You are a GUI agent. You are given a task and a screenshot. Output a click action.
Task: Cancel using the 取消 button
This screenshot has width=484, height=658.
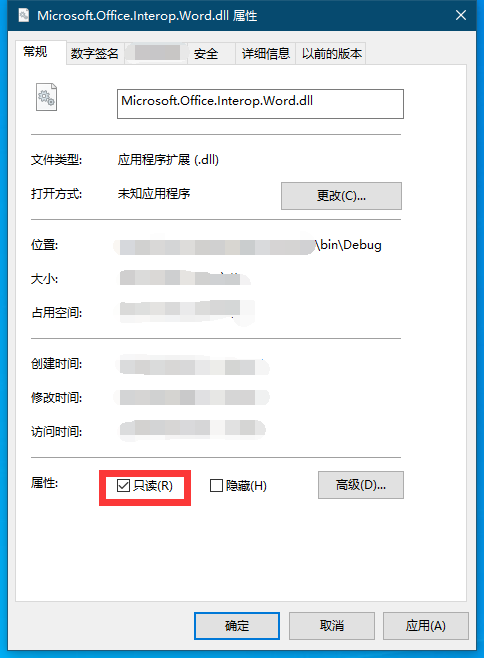point(332,626)
